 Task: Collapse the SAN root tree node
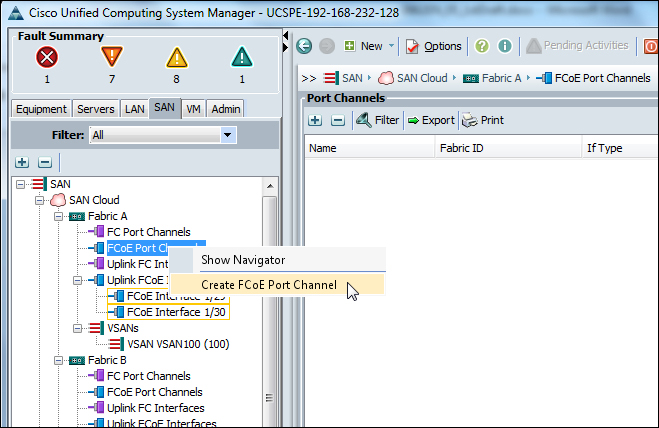tap(20, 184)
